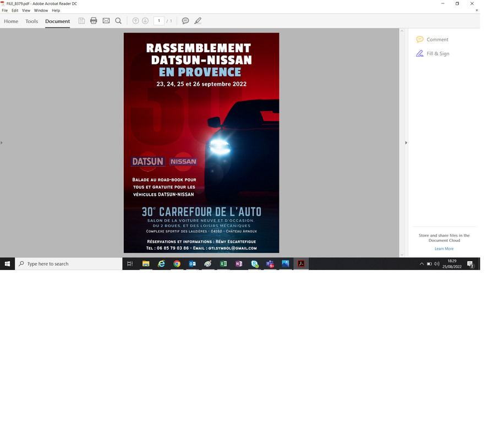Click the date '23, 24, 25 et 26 septembre 2022'
This screenshot has width=504, height=440.
click(201, 84)
